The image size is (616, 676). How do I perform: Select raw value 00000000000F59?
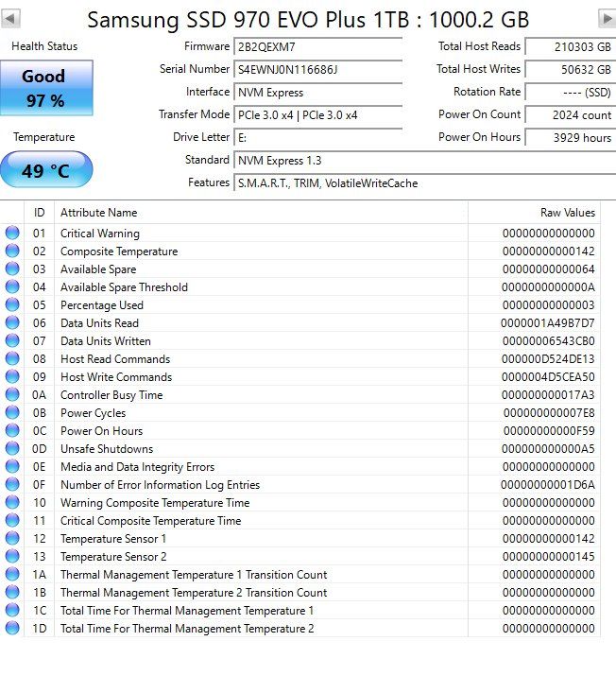click(x=549, y=431)
